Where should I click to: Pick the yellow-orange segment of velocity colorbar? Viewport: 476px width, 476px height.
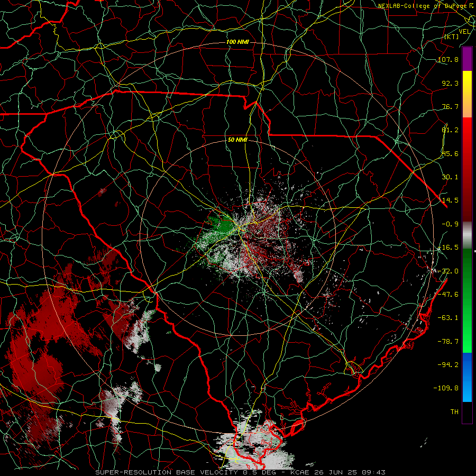point(467,94)
